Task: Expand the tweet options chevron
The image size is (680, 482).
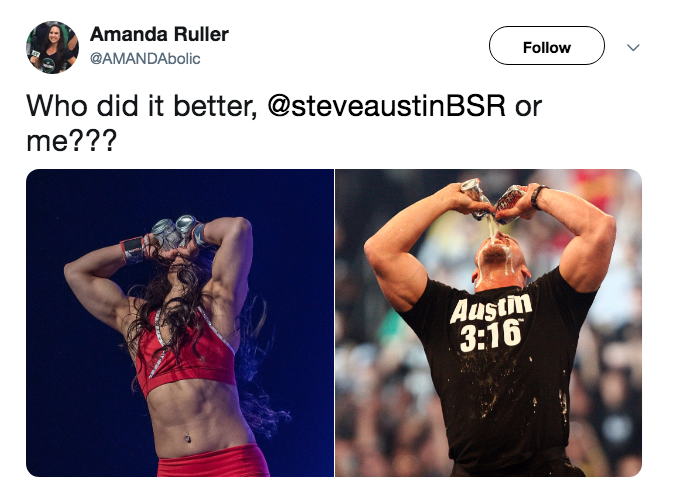Action: pos(633,47)
